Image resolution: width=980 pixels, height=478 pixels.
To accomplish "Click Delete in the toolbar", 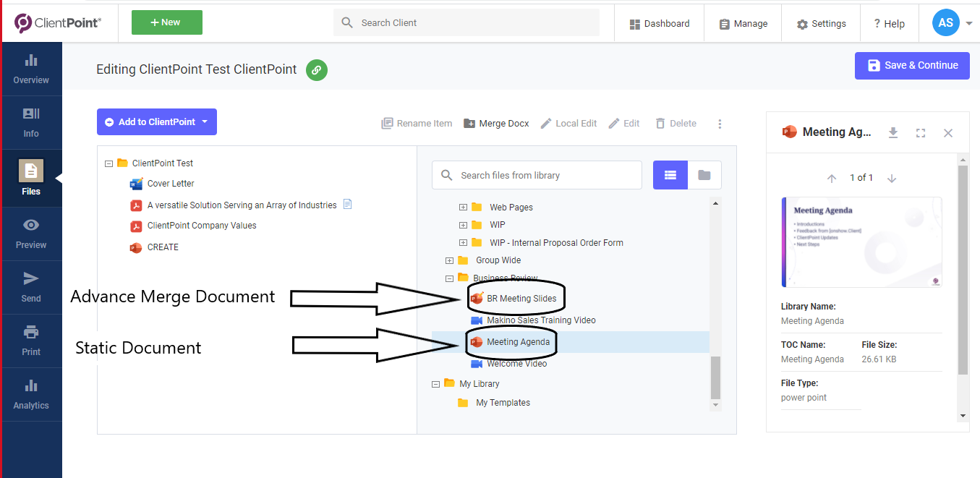I will pyautogui.click(x=676, y=124).
